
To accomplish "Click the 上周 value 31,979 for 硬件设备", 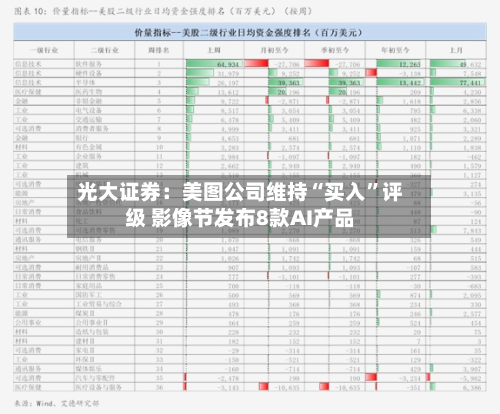I will pyautogui.click(x=228, y=73).
